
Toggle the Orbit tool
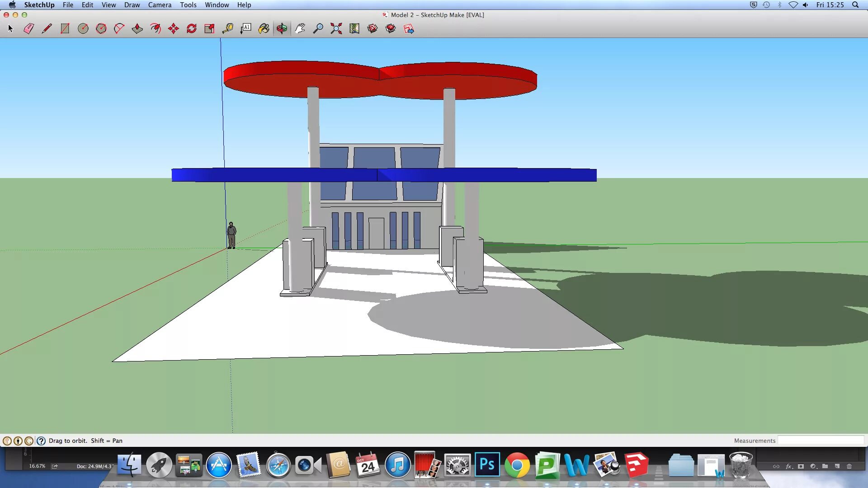tap(282, 28)
